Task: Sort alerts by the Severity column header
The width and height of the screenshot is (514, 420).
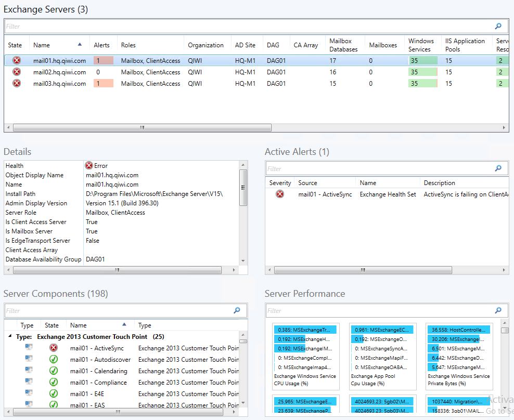Action: point(280,183)
